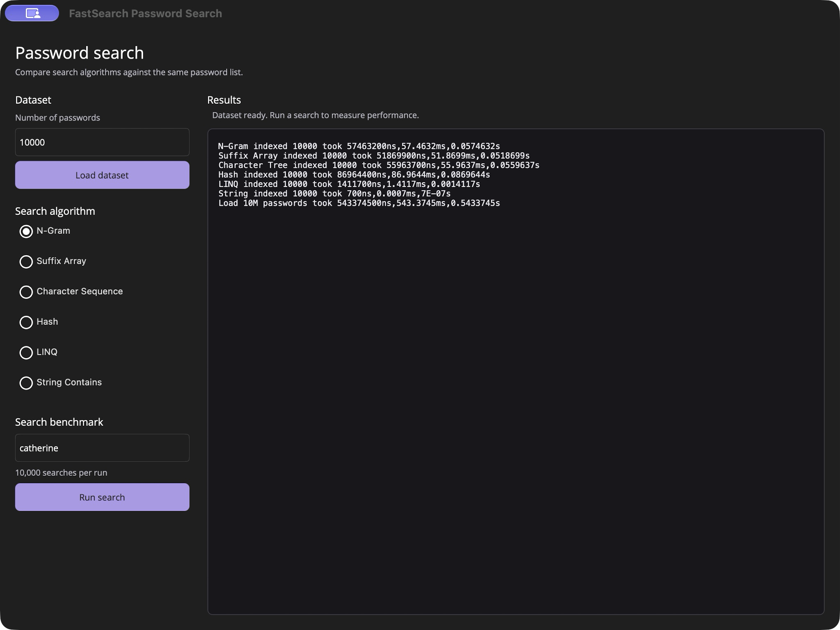Image resolution: width=840 pixels, height=630 pixels.
Task: Click the Search benchmark section heading
Action: [59, 422]
